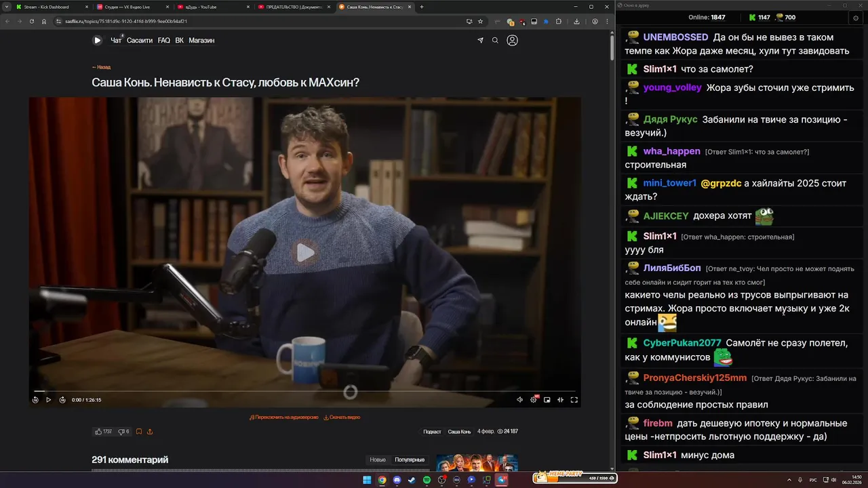The image size is (868, 488).
Task: Share this video
Action: click(x=150, y=432)
